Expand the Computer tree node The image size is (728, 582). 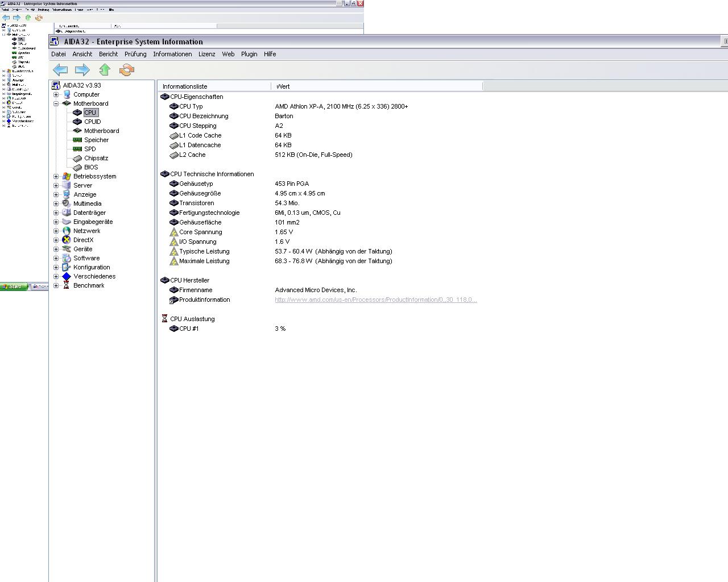(x=56, y=94)
